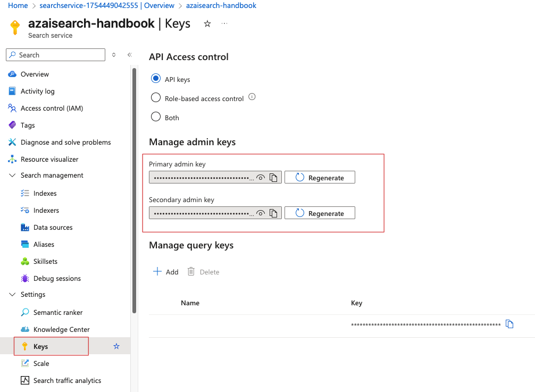Choose Role-based access control option
Viewport: 535px width, 392px height.
[155, 97]
